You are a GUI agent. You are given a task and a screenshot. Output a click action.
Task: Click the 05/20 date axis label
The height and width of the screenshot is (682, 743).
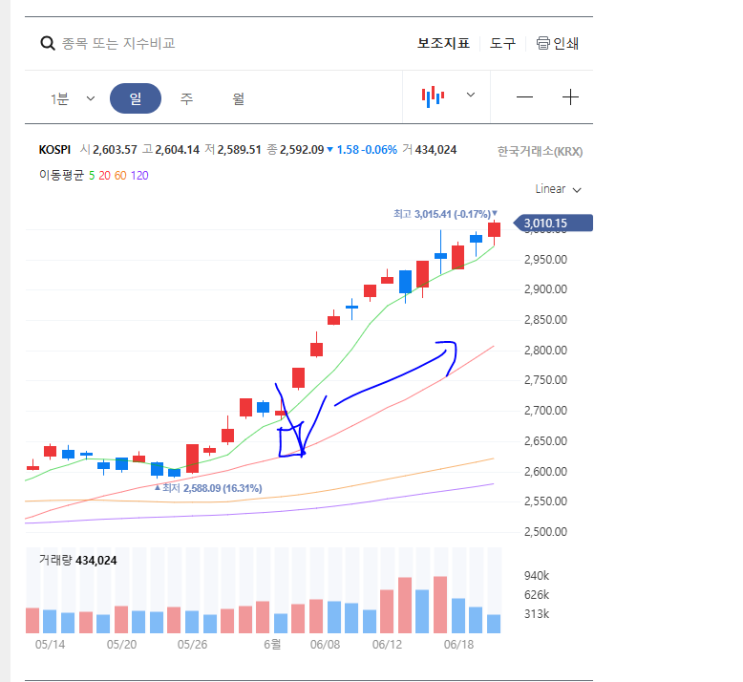point(122,645)
